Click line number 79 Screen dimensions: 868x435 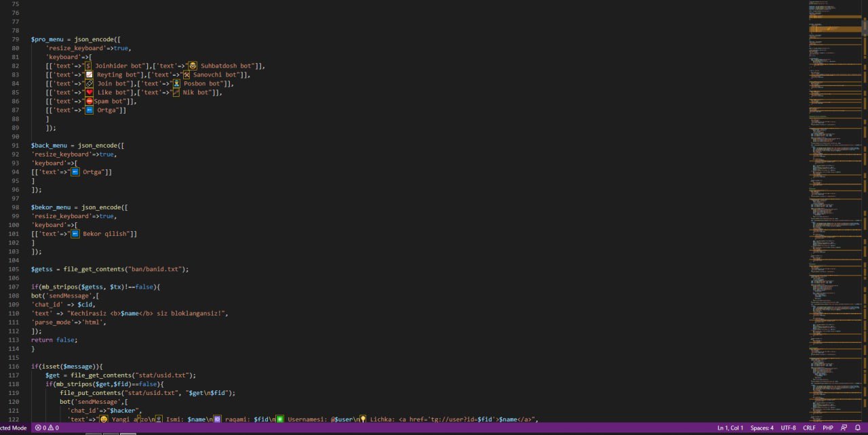[16, 39]
